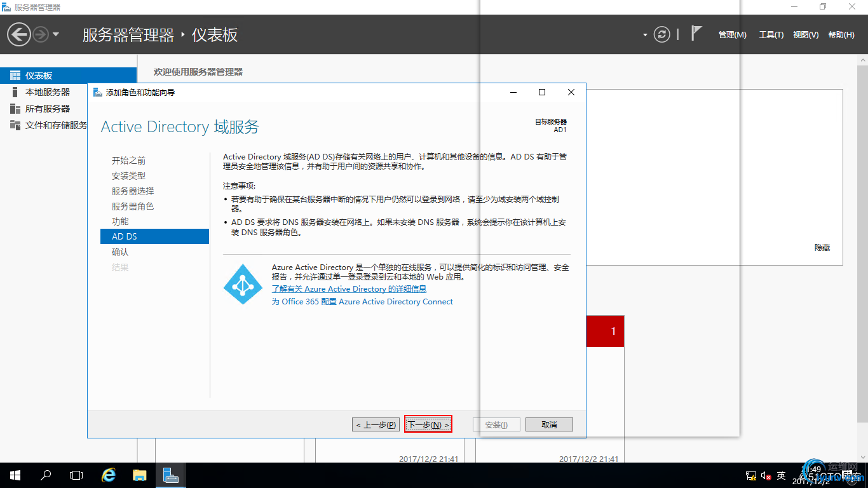868x488 pixels.
Task: Go to the 开始之前 wizard step
Action: (x=128, y=161)
